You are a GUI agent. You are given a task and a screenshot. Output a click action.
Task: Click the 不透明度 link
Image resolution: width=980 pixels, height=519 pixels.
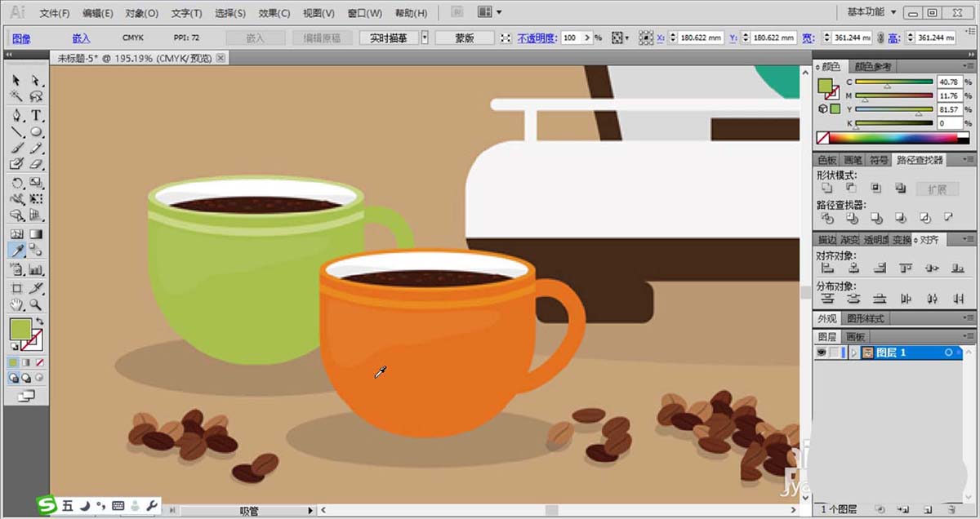[537, 38]
